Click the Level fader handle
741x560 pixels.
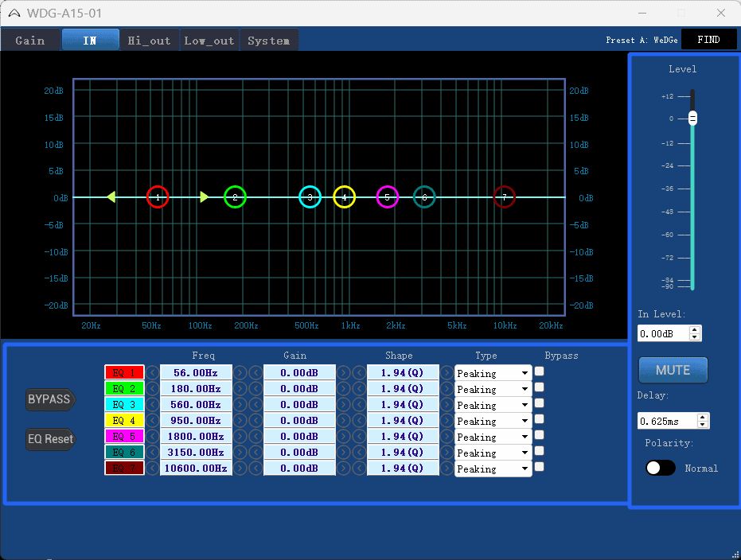click(692, 118)
